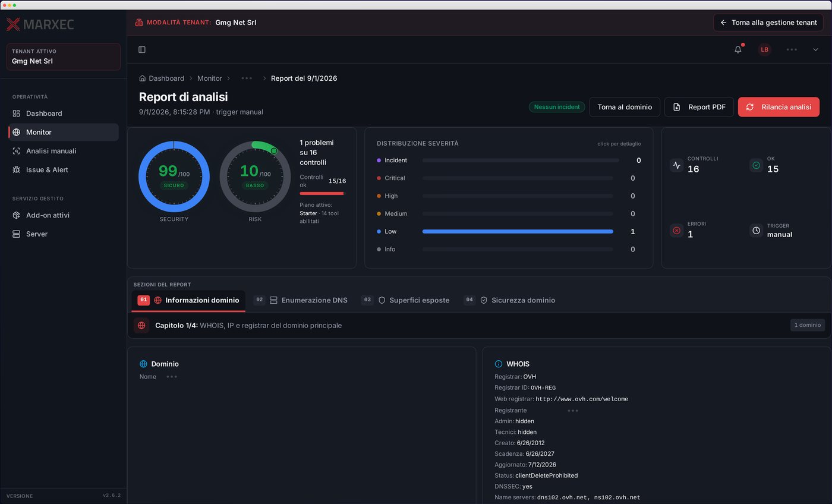Open the notifications bell

point(738,50)
